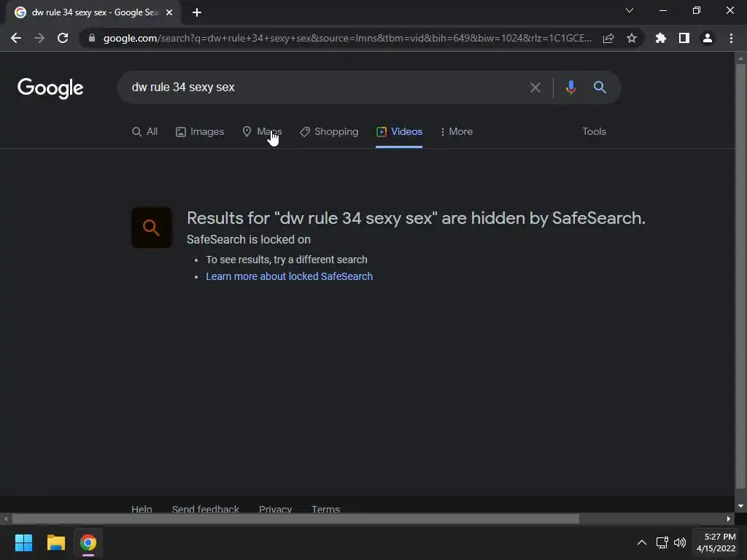The width and height of the screenshot is (747, 560).
Task: Open the taskbar clock and date
Action: coord(716,542)
